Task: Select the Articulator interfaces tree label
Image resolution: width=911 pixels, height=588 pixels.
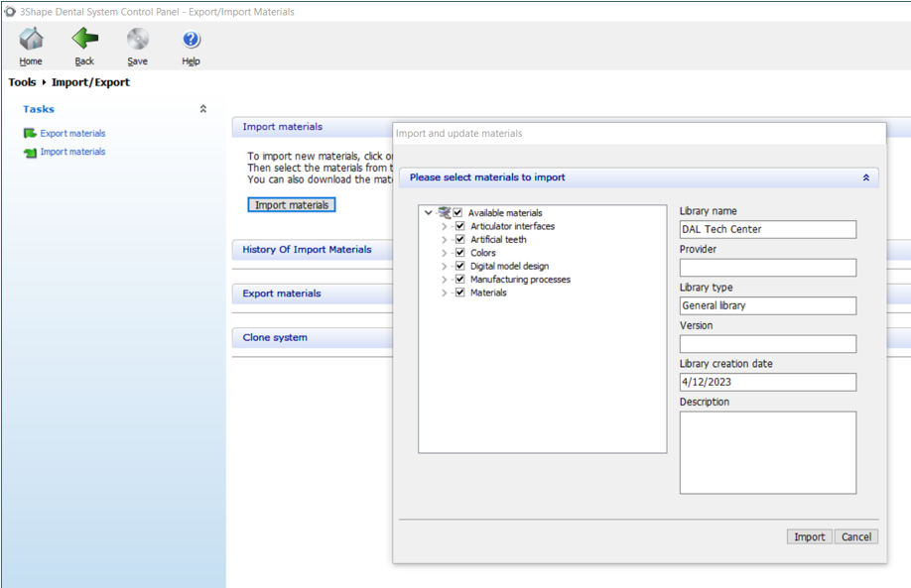Action: (x=512, y=226)
